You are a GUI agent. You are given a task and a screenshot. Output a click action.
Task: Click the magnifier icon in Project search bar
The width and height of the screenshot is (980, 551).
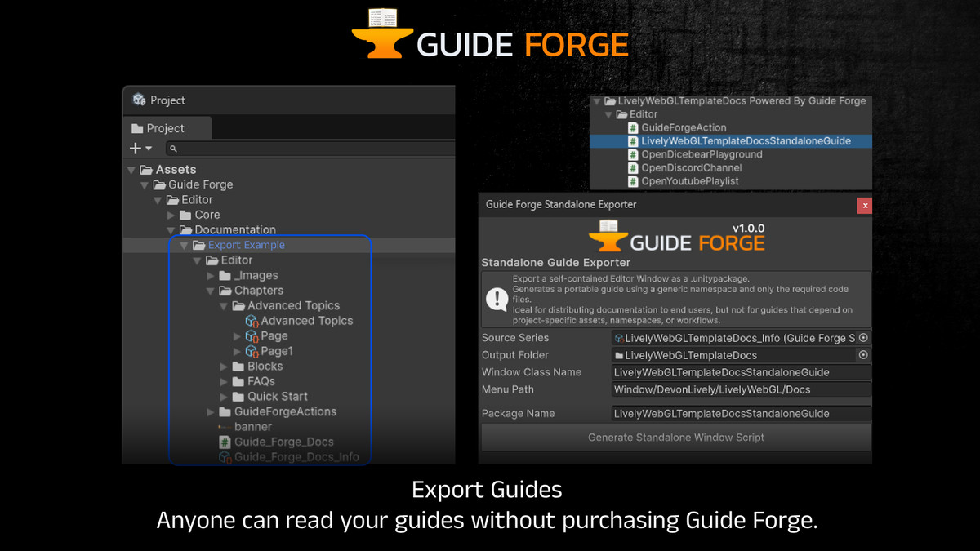pos(172,149)
